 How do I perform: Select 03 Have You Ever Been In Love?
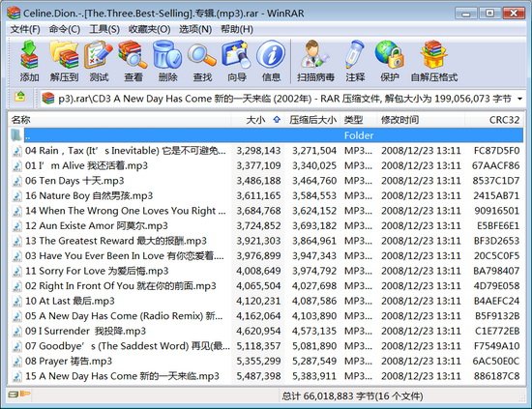pos(266,255)
